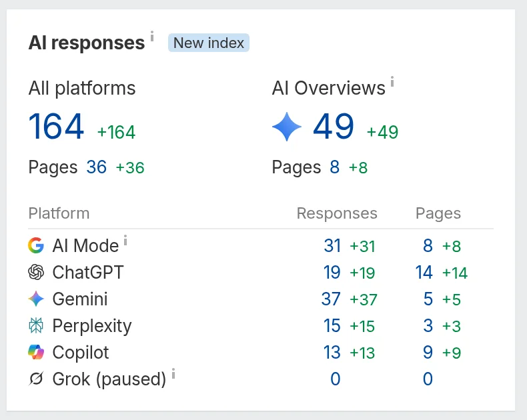Click the Responses column header

337,213
